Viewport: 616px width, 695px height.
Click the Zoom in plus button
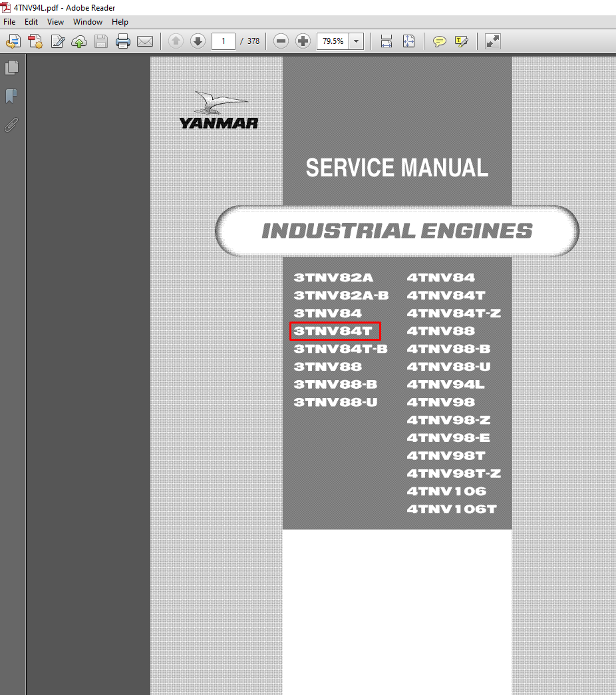click(303, 41)
